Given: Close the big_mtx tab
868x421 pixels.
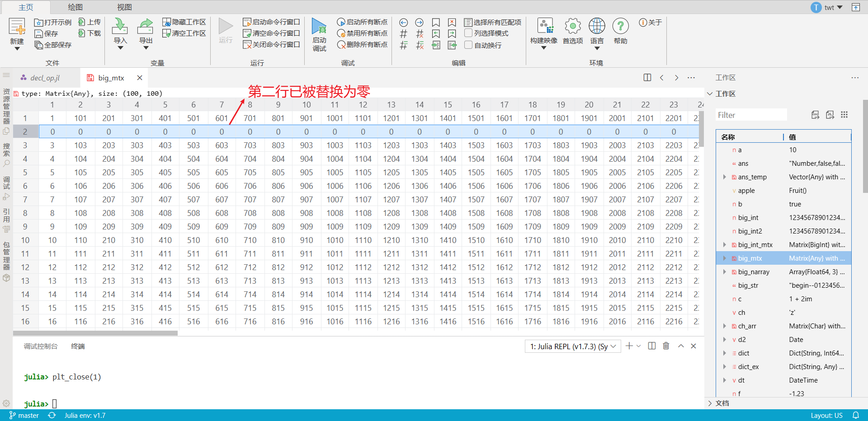Looking at the screenshot, I should tap(140, 78).
